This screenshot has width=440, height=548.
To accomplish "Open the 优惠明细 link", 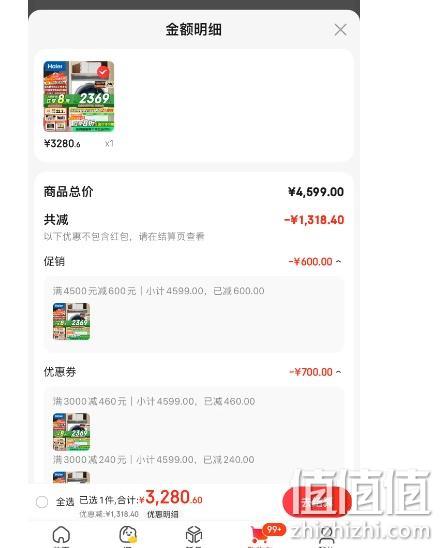I will tap(163, 514).
